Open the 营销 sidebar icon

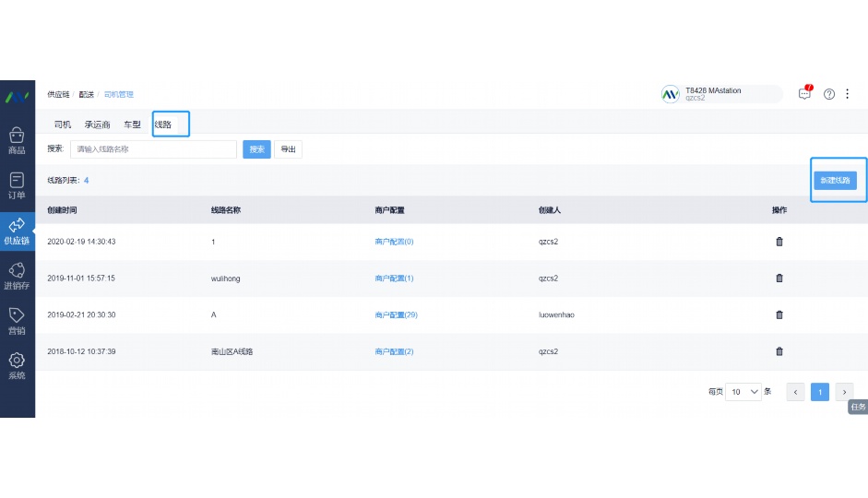pos(17,321)
